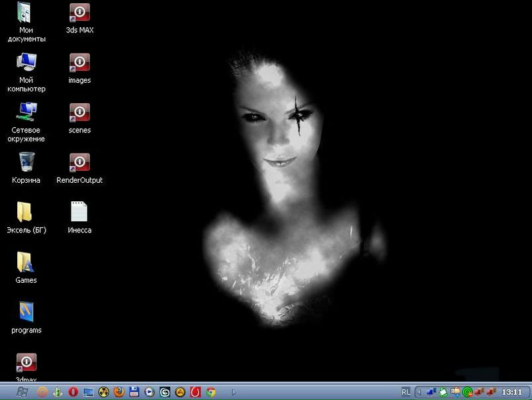Launch Opera from the quick launch bar

tap(73, 392)
